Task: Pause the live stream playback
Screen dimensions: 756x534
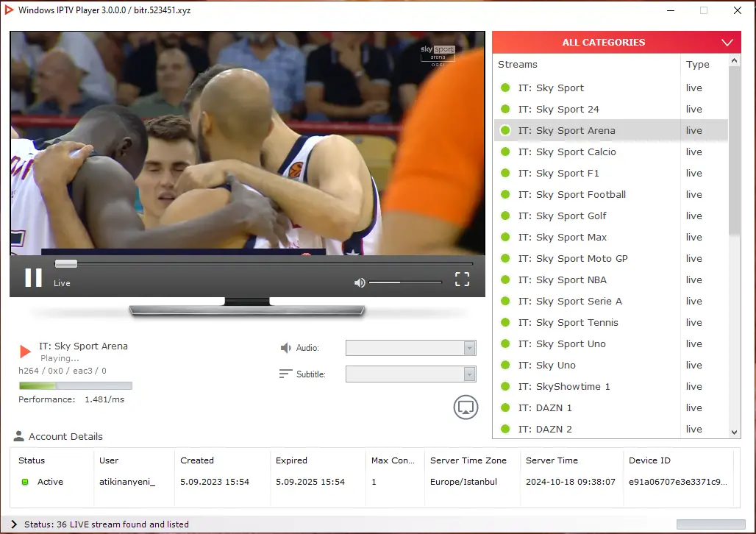Action: (x=33, y=278)
